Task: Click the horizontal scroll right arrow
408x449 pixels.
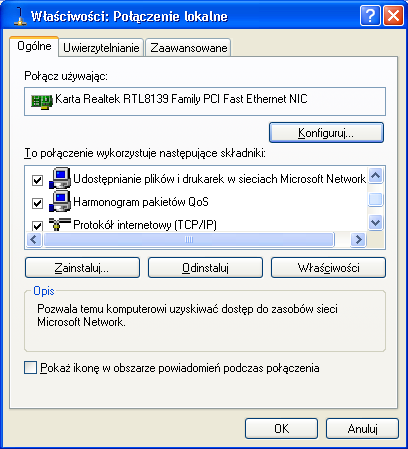Action: (358, 239)
